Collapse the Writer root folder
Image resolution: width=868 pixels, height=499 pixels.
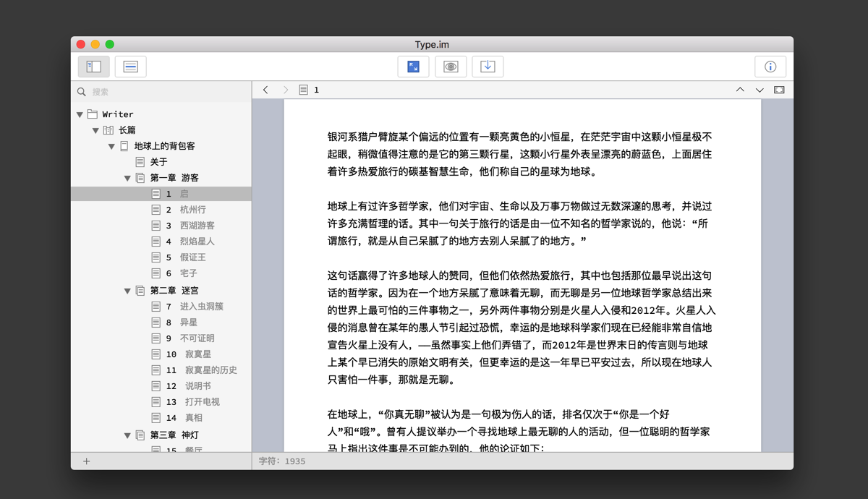point(80,114)
